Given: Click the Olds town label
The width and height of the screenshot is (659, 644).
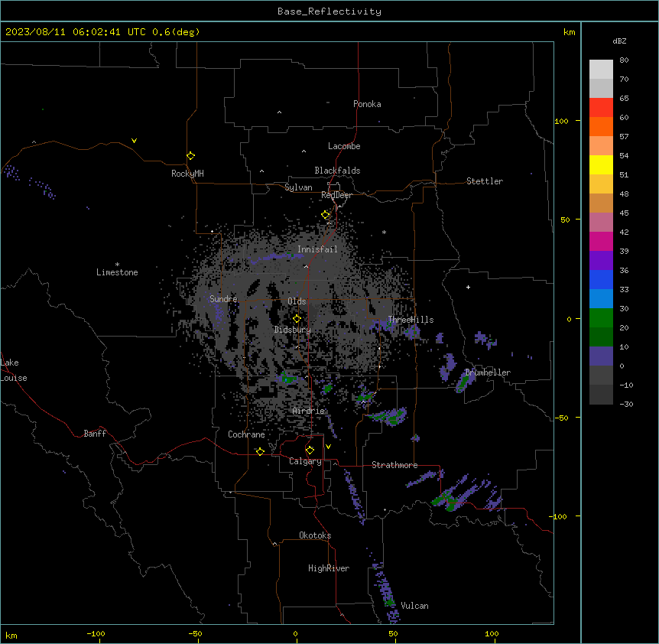Looking at the screenshot, I should tap(297, 301).
